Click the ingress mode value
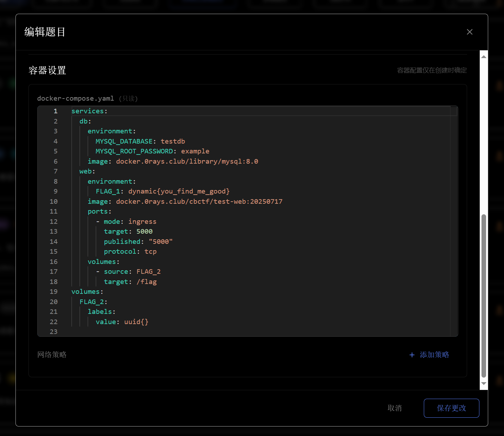This screenshot has height=436, width=504. [x=142, y=222]
